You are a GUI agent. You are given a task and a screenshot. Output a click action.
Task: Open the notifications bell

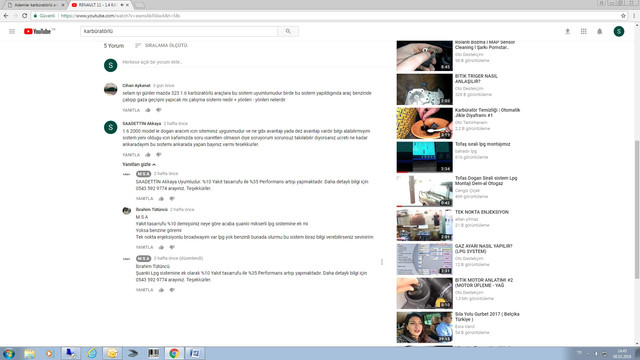coord(600,31)
